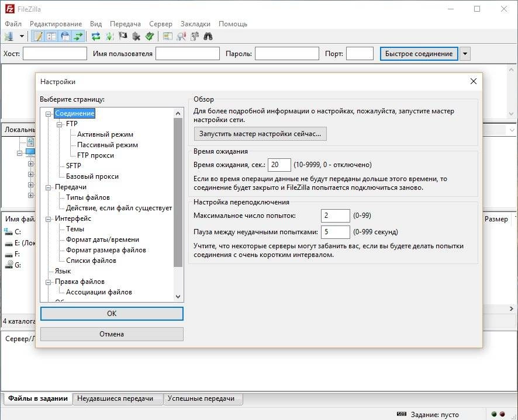The width and height of the screenshot is (518, 420).
Task: Select Формат даты/времени settings page
Action: coord(102,239)
